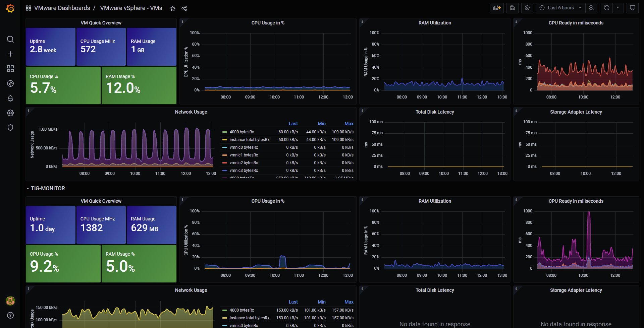Open the first VM Quick Overview panel menu
Viewport: 644px width, 328px height.
[101, 23]
